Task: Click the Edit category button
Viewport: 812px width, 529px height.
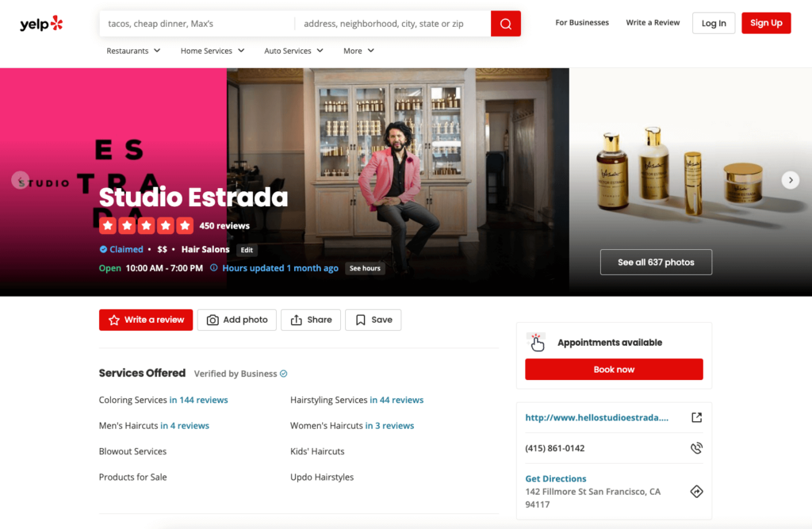Action: (247, 250)
